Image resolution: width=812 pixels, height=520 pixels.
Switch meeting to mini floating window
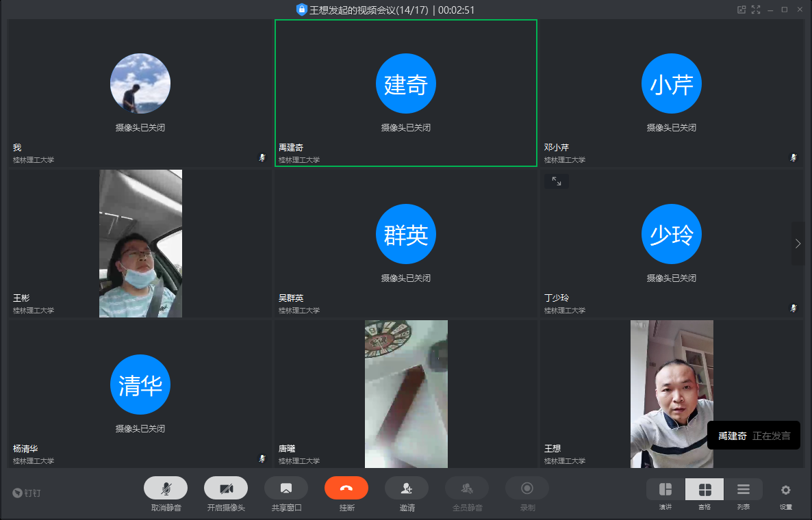[741, 10]
